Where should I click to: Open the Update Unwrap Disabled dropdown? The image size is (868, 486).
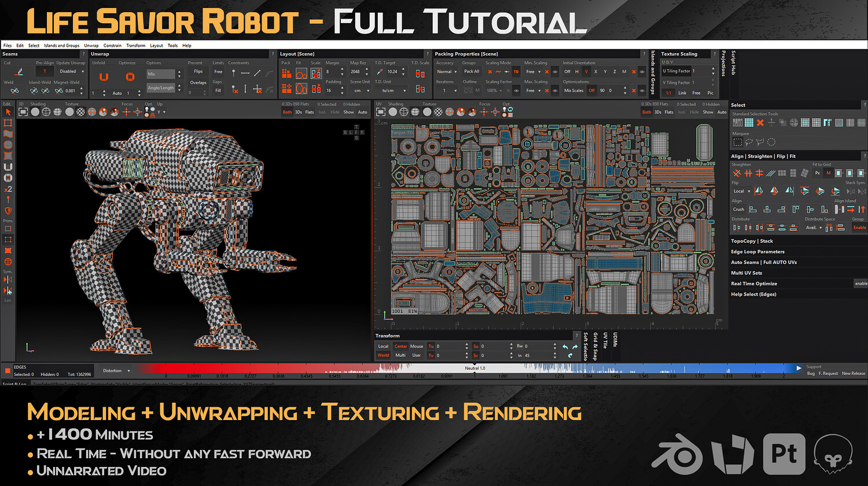(71, 72)
